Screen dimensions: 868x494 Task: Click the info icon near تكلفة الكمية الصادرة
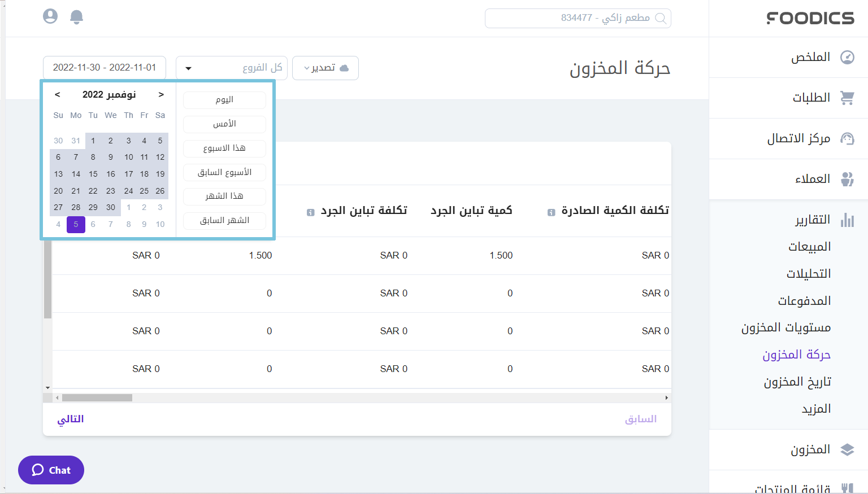(x=550, y=212)
